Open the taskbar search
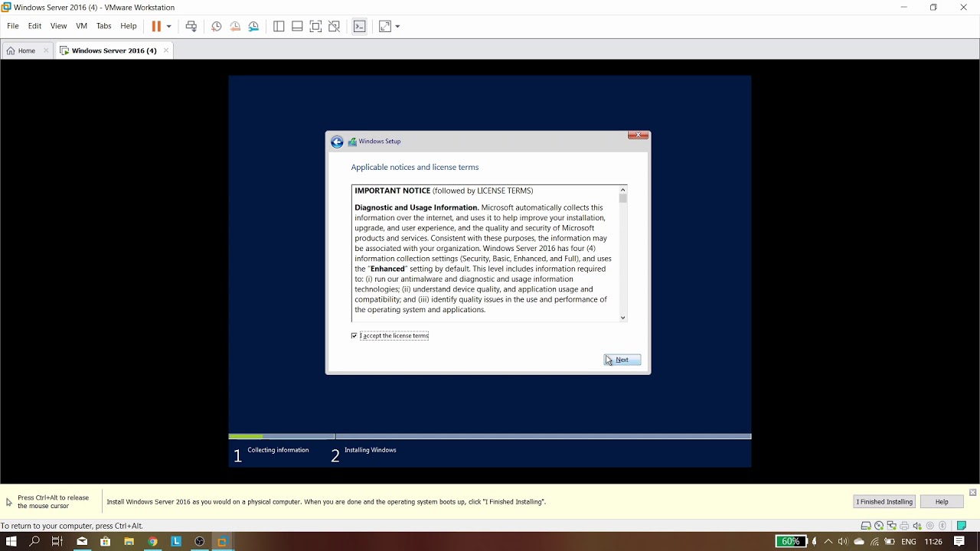980x551 pixels. coord(34,541)
